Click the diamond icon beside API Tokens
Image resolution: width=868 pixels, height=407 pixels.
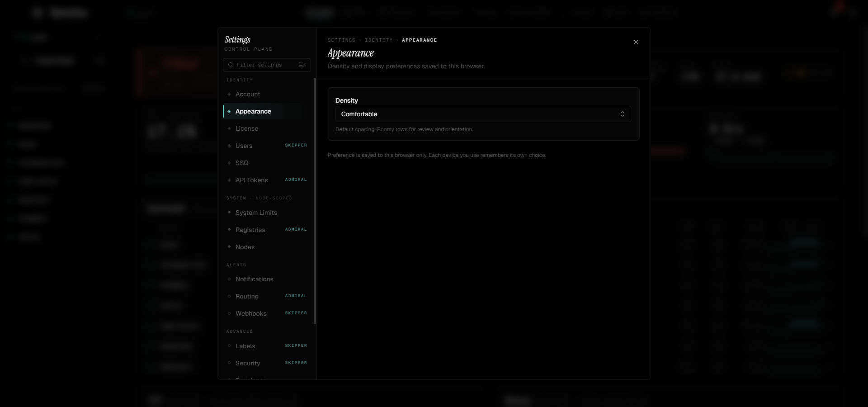tap(229, 180)
